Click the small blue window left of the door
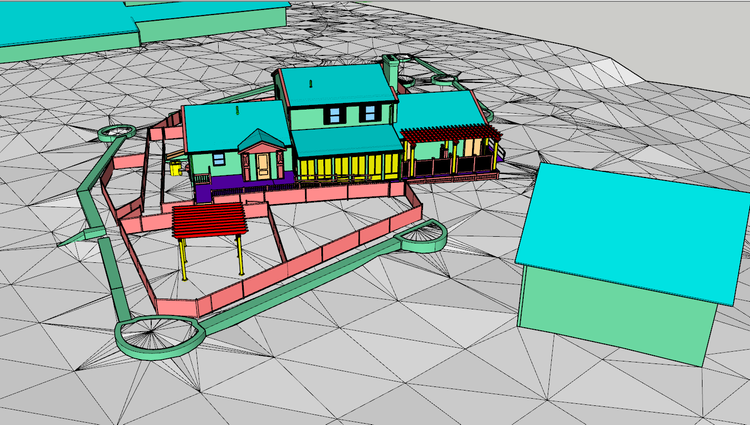Image resolution: width=750 pixels, height=425 pixels. 219,159
